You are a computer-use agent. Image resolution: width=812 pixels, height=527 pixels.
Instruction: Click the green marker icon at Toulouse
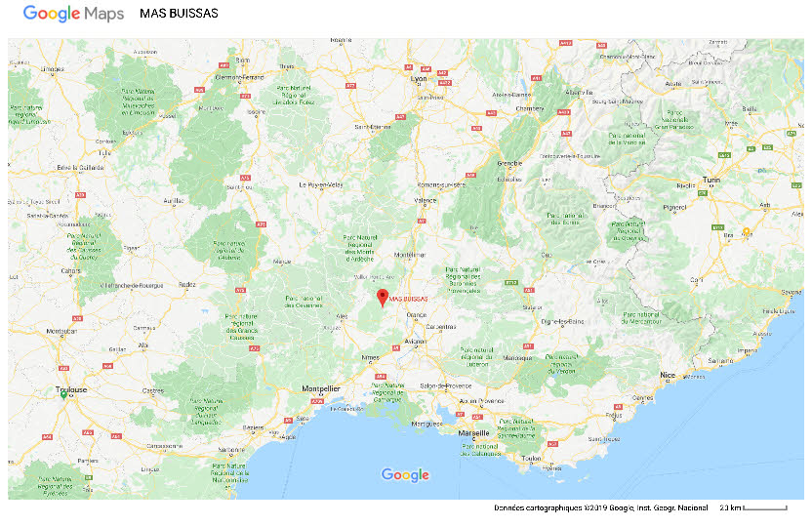tap(62, 396)
